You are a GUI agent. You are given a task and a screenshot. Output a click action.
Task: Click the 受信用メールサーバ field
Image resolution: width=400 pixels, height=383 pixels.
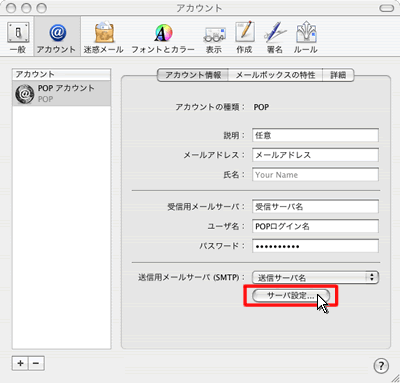(315, 207)
